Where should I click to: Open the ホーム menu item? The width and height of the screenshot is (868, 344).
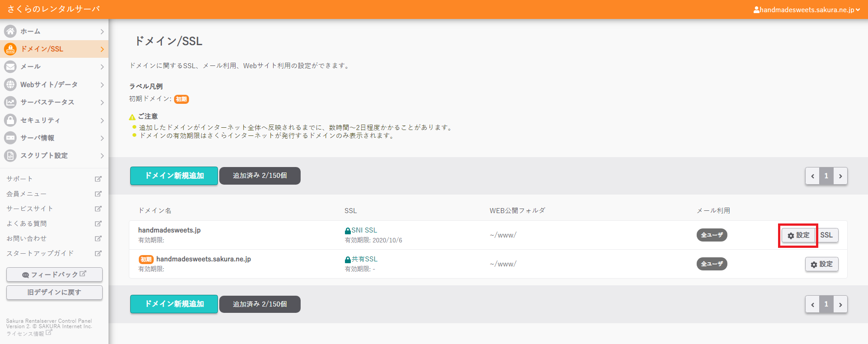(54, 31)
